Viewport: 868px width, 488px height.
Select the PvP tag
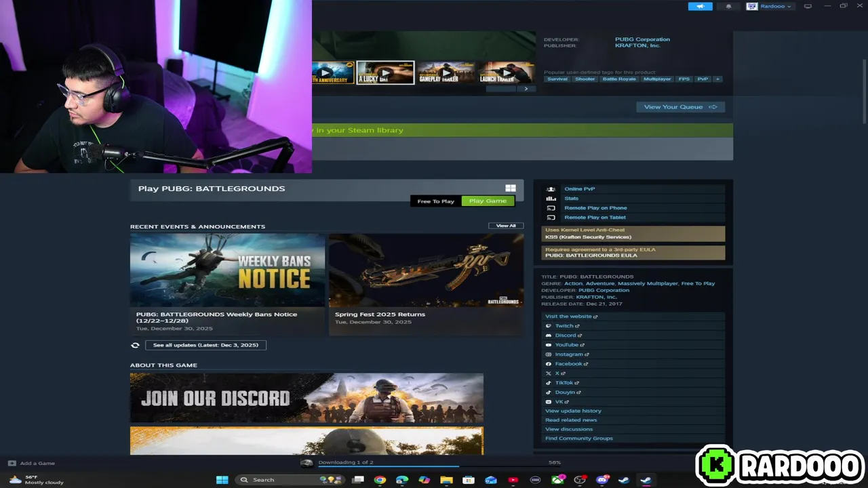tap(703, 79)
